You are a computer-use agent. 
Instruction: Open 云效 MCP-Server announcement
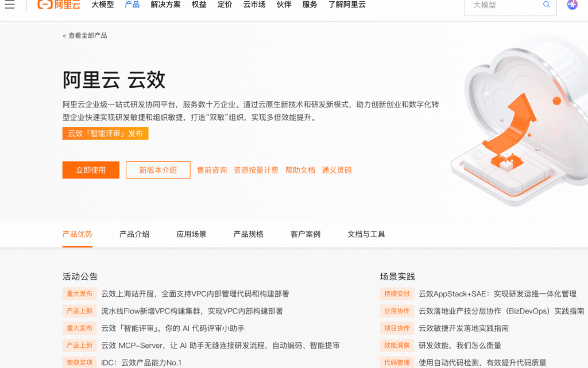pos(220,346)
